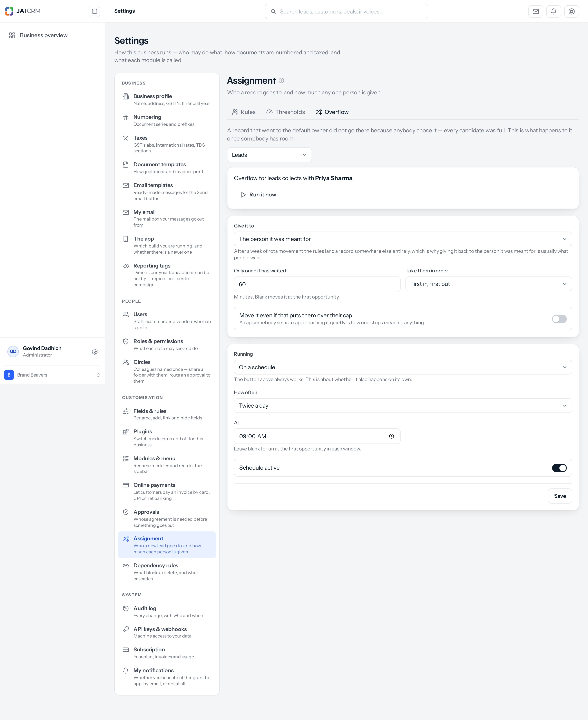
Task: Open Email templates settings
Action: [x=167, y=192]
